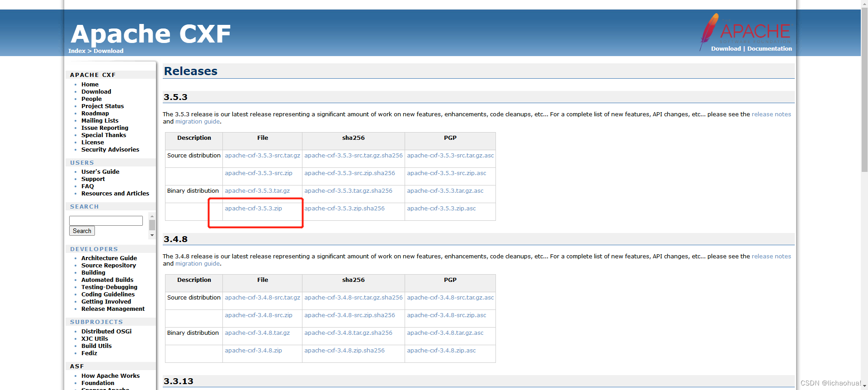The height and width of the screenshot is (390, 868).
Task: Download apache-cxf-3.5.3.zip binary
Action: pyautogui.click(x=253, y=209)
